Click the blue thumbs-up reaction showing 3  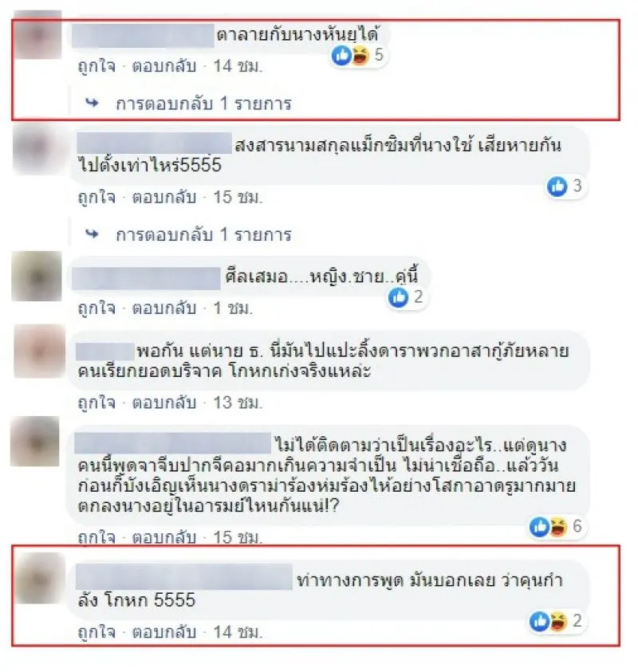[x=565, y=187]
